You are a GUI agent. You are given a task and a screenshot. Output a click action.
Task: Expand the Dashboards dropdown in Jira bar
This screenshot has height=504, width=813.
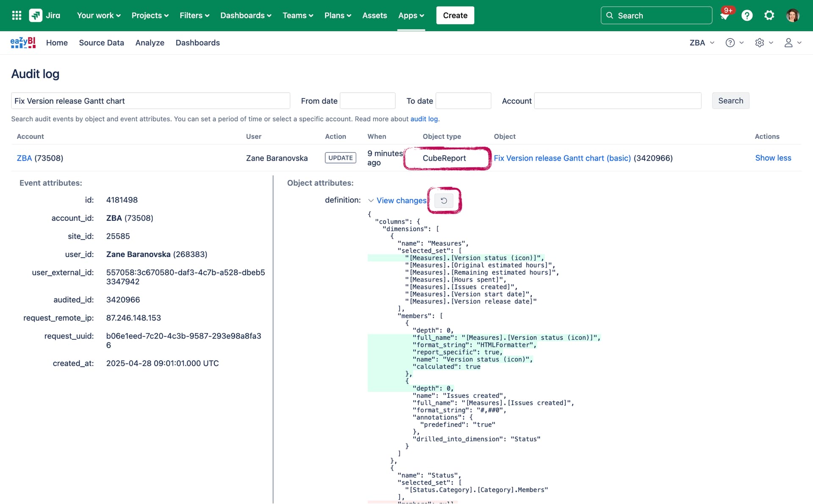coord(246,16)
